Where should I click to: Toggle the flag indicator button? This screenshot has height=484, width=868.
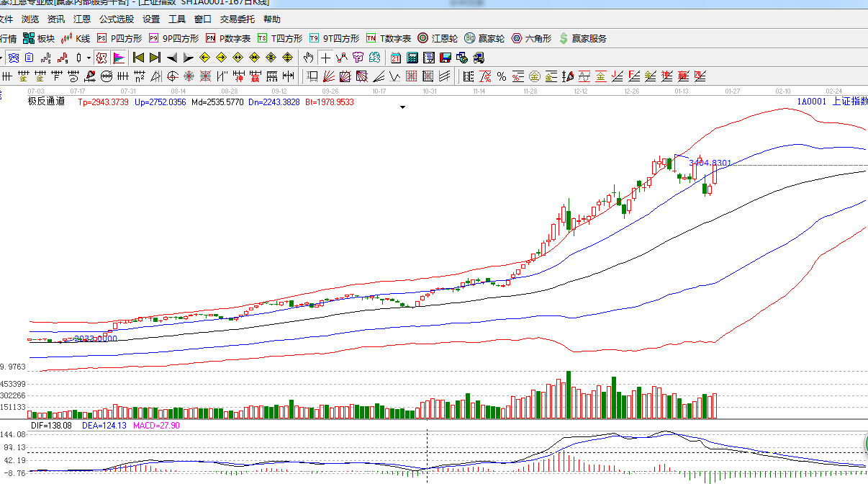[118, 58]
